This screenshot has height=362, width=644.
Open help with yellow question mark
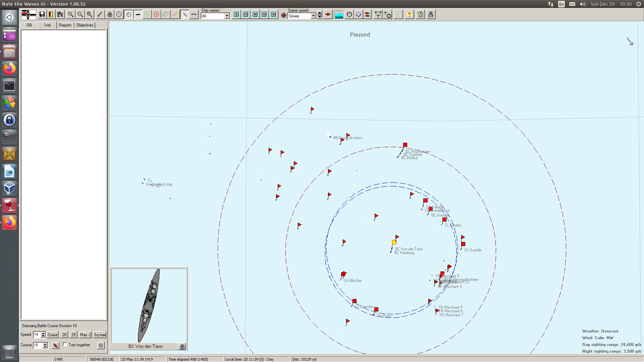pyautogui.click(x=409, y=14)
